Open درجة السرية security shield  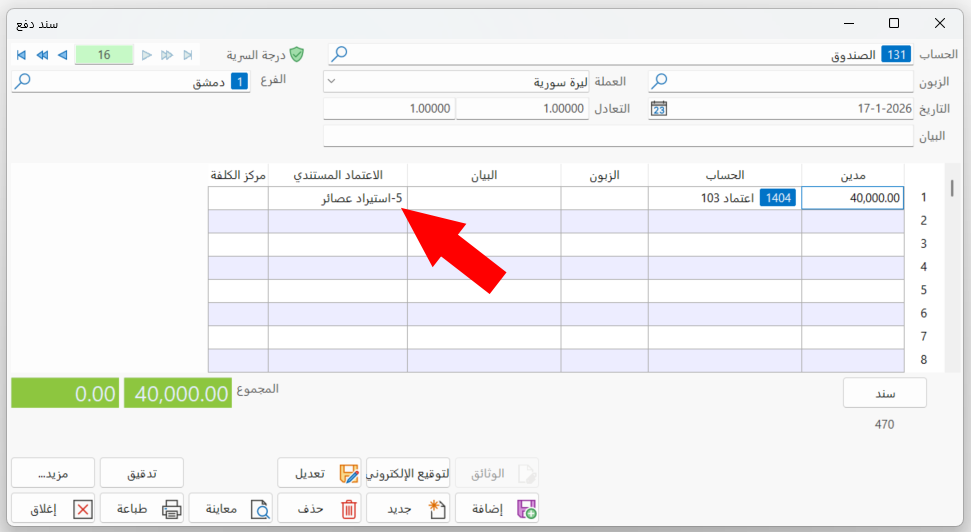coord(297,55)
